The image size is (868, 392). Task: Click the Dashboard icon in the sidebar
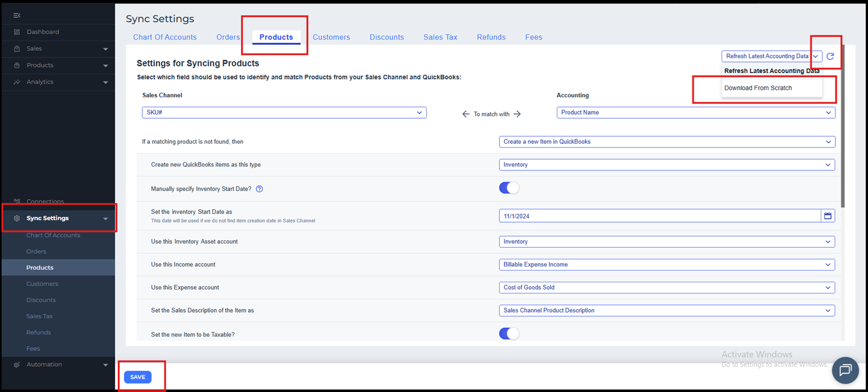pyautogui.click(x=17, y=32)
